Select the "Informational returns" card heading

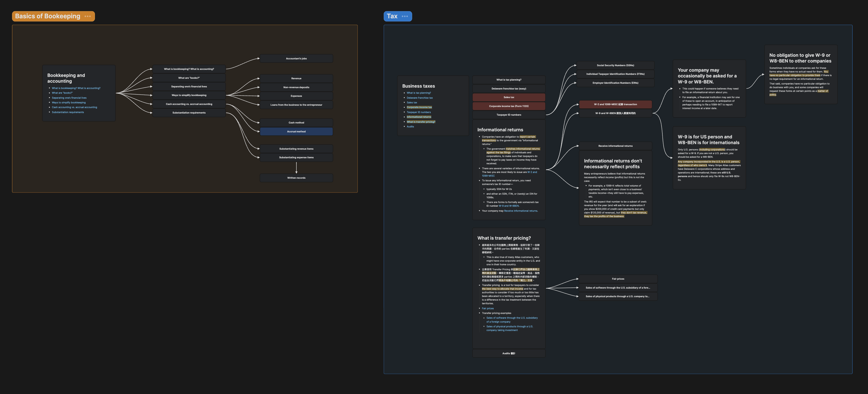[x=500, y=130]
